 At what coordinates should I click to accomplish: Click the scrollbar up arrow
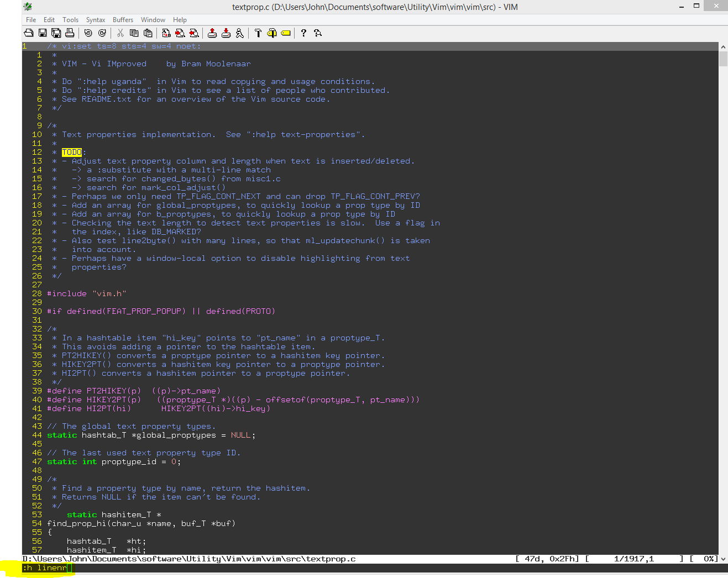[723, 47]
